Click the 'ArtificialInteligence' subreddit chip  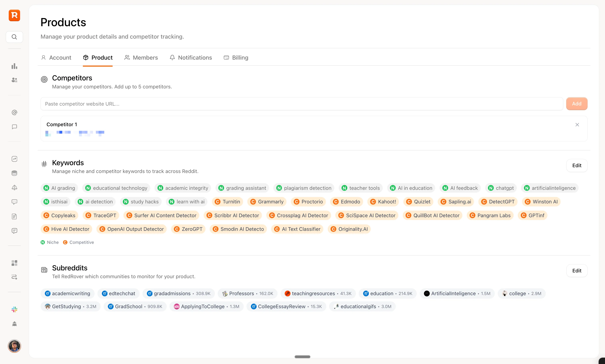point(457,294)
